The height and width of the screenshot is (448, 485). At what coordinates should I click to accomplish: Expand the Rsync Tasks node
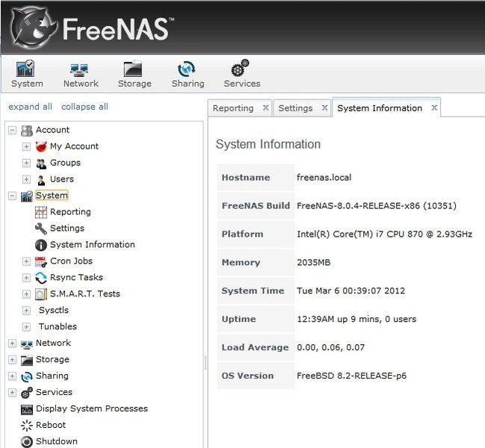pos(26,278)
